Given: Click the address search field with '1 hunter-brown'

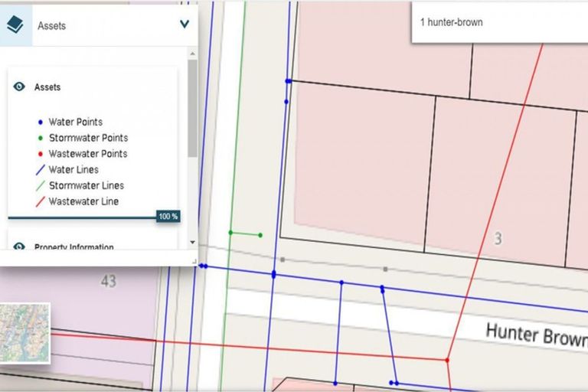Looking at the screenshot, I should coord(498,23).
